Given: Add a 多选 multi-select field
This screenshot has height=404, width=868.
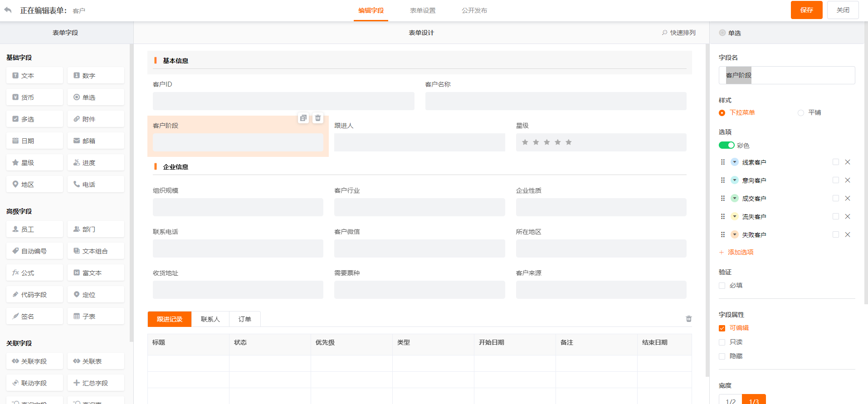Looking at the screenshot, I should tap(34, 119).
